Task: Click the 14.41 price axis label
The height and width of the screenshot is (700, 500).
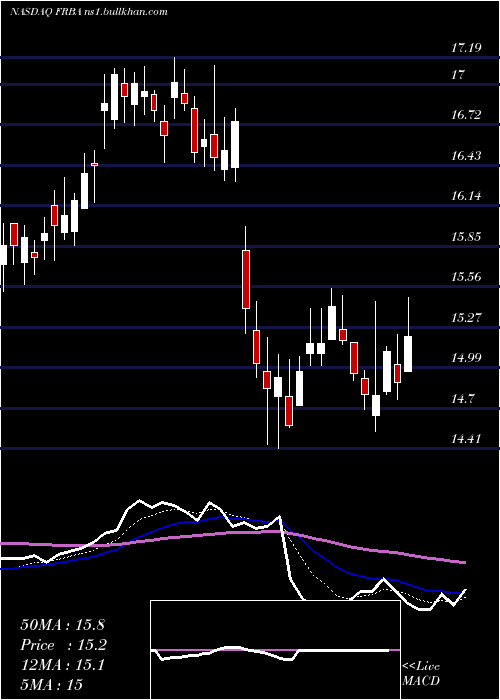Action: click(x=466, y=439)
